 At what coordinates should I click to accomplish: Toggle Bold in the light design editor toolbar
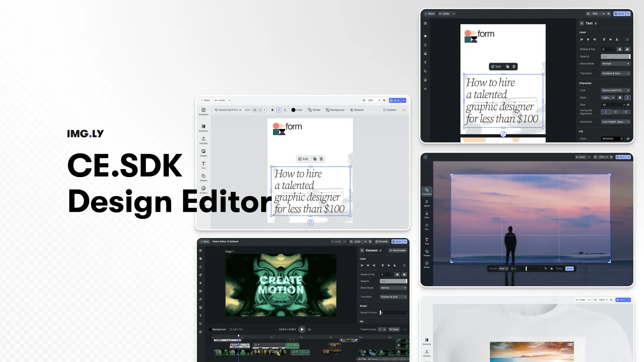click(272, 110)
